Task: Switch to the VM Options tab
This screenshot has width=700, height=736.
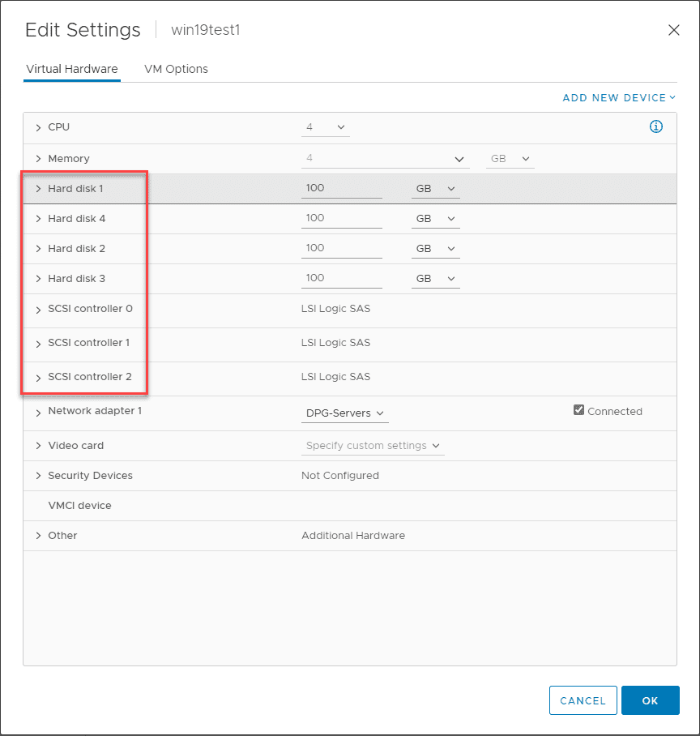Action: pyautogui.click(x=176, y=70)
